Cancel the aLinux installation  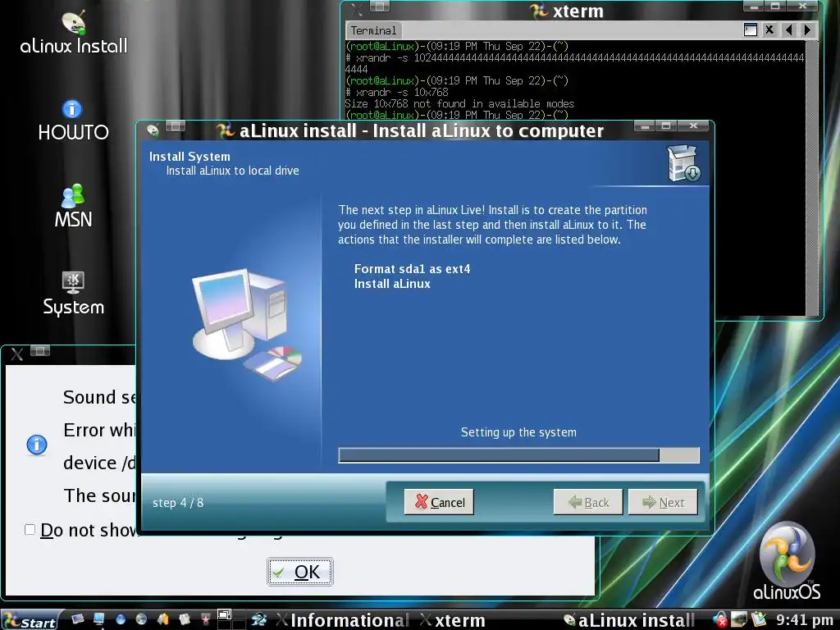pos(439,502)
